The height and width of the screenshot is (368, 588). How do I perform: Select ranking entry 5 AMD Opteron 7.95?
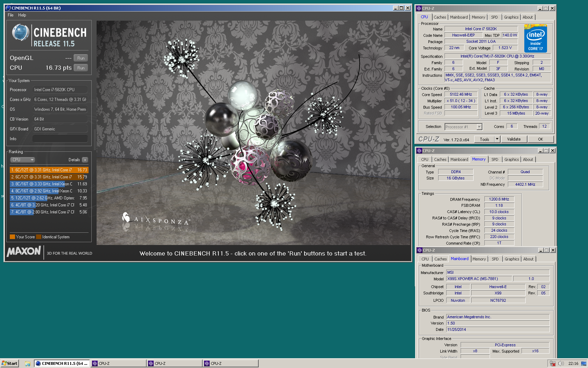(x=49, y=198)
